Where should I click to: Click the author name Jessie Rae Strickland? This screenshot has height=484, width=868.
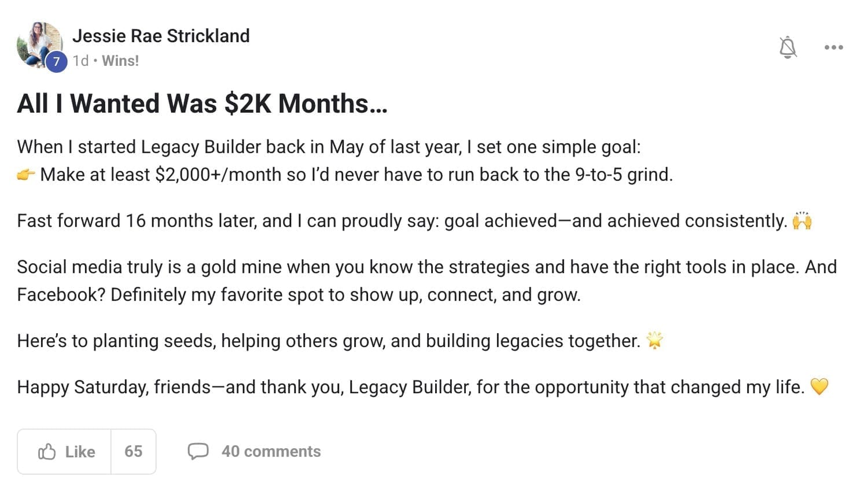tap(161, 36)
